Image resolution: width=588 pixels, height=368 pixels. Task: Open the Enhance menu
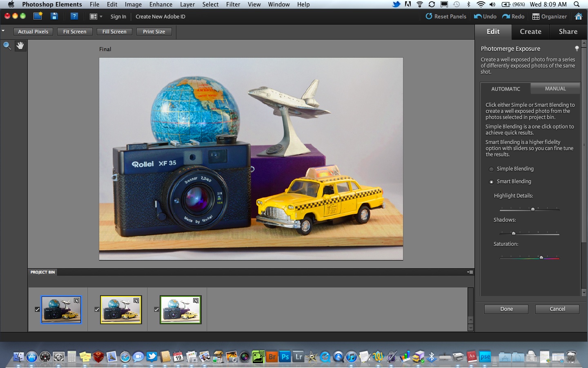click(160, 4)
